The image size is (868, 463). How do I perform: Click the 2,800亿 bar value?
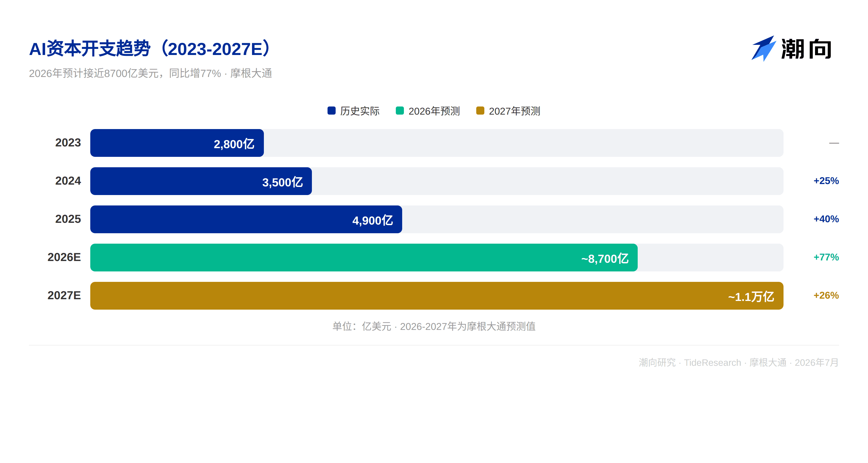tap(234, 144)
